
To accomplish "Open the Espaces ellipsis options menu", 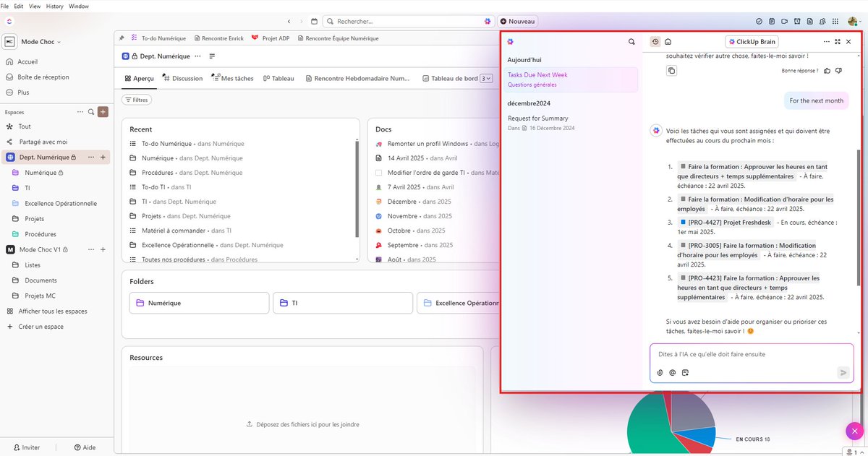I will tap(80, 112).
